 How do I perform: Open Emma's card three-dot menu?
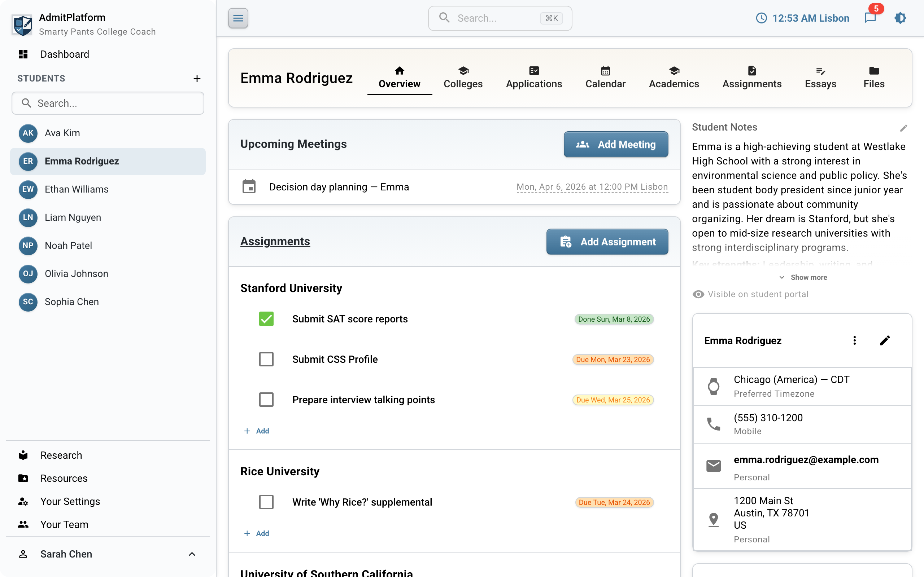click(855, 340)
